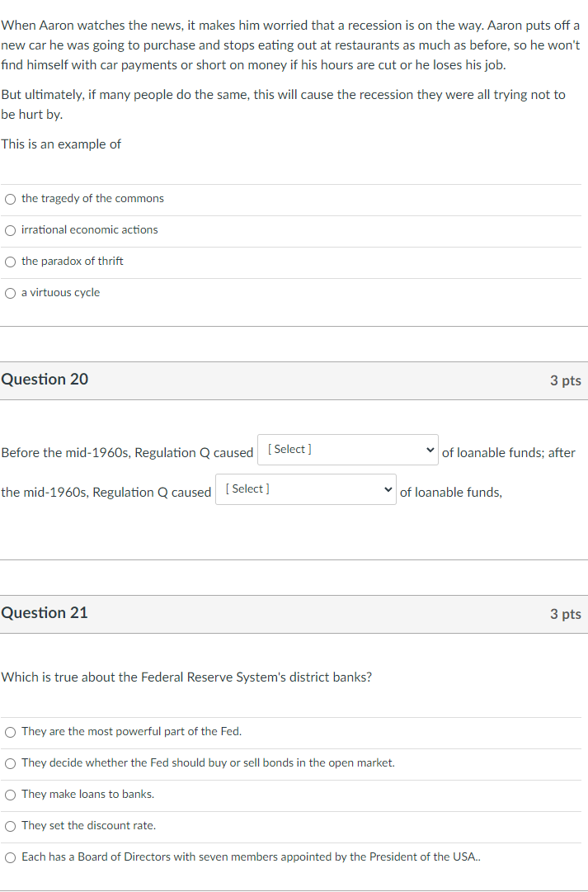Image resolution: width=588 pixels, height=892 pixels.
Task: Choose 'They decide whether the Fed should buy' option
Action: pyautogui.click(x=10, y=763)
